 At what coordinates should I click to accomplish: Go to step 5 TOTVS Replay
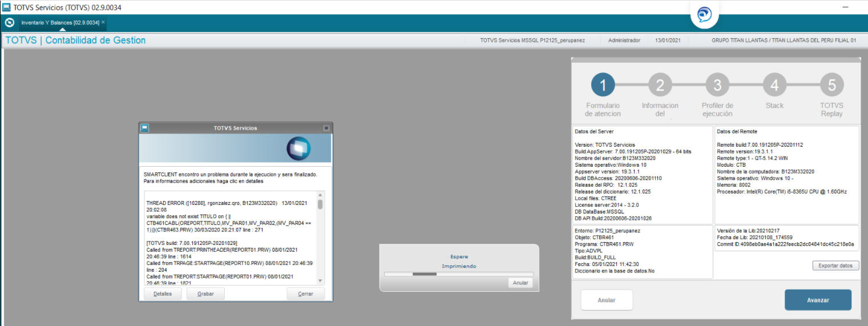831,85
